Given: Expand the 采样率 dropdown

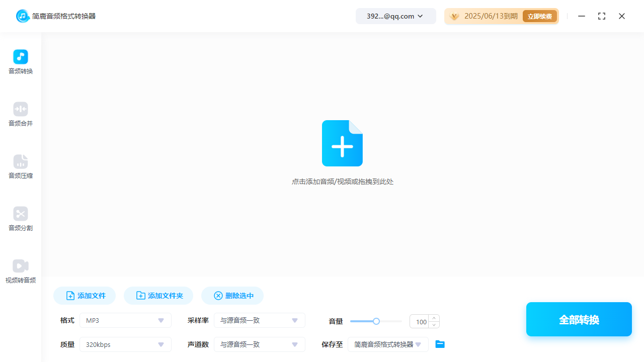Looking at the screenshot, I should pyautogui.click(x=259, y=320).
